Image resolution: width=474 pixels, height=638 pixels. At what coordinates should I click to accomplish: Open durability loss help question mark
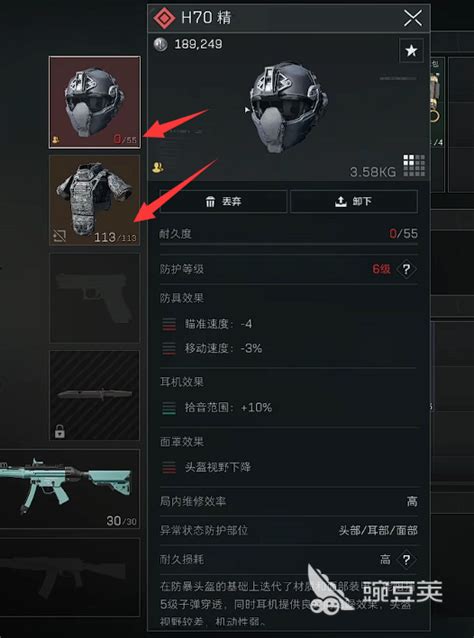pyautogui.click(x=406, y=560)
